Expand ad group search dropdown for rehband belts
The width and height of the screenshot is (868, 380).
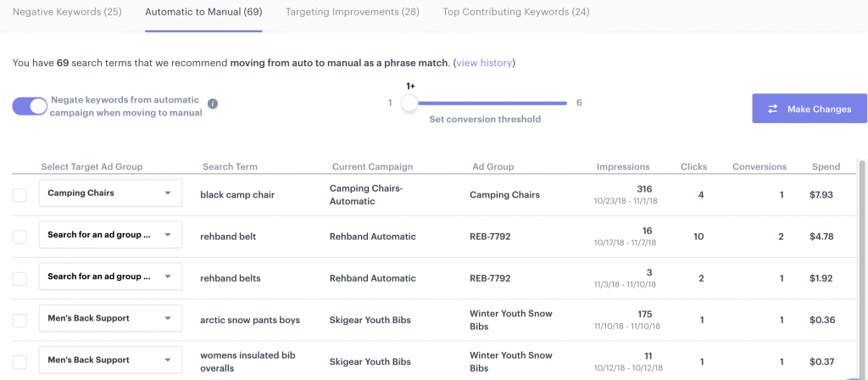[x=110, y=277]
